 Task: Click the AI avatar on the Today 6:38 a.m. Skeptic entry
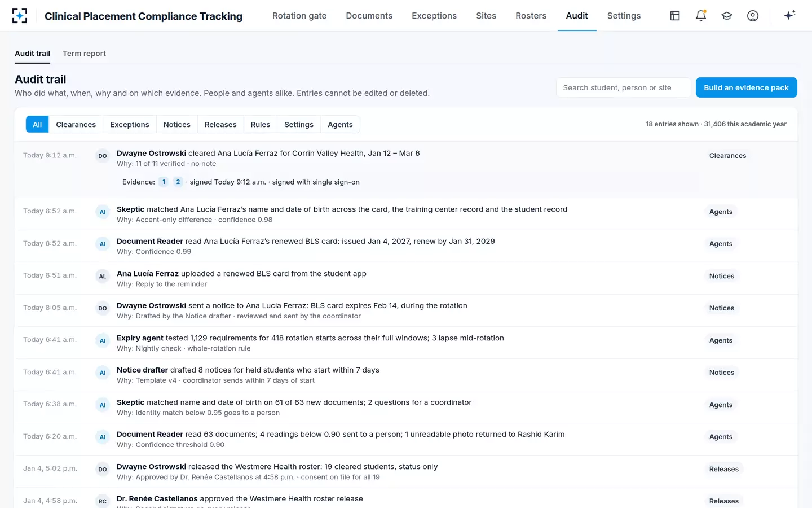103,405
